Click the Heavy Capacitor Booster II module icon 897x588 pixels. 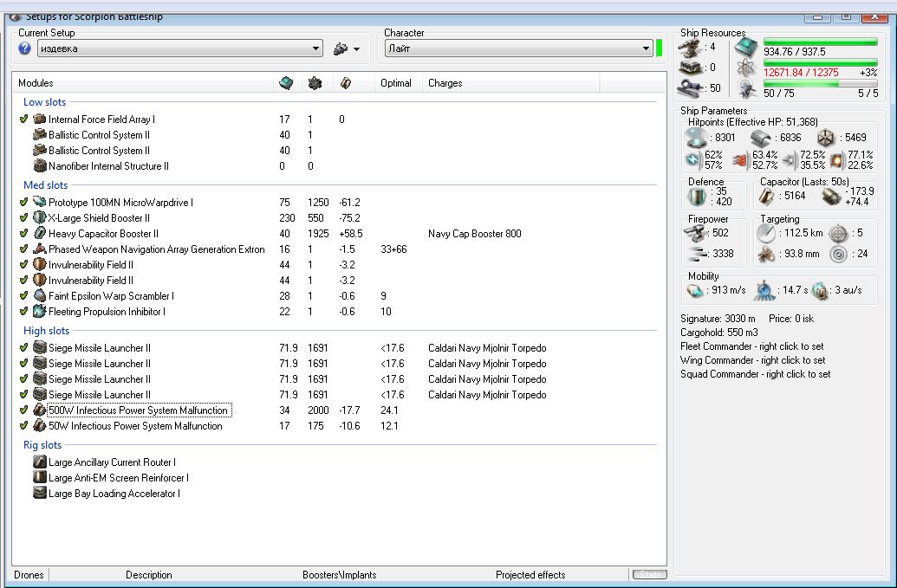tap(39, 234)
